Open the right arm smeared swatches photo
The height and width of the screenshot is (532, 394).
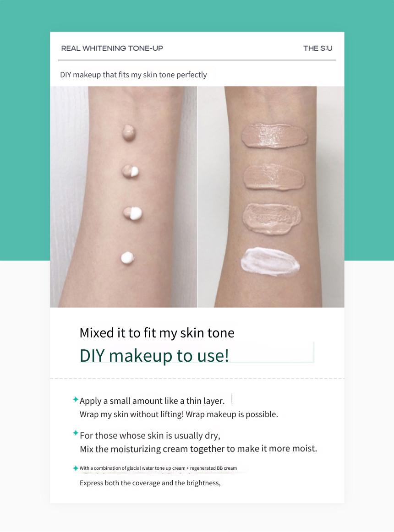pos(271,197)
